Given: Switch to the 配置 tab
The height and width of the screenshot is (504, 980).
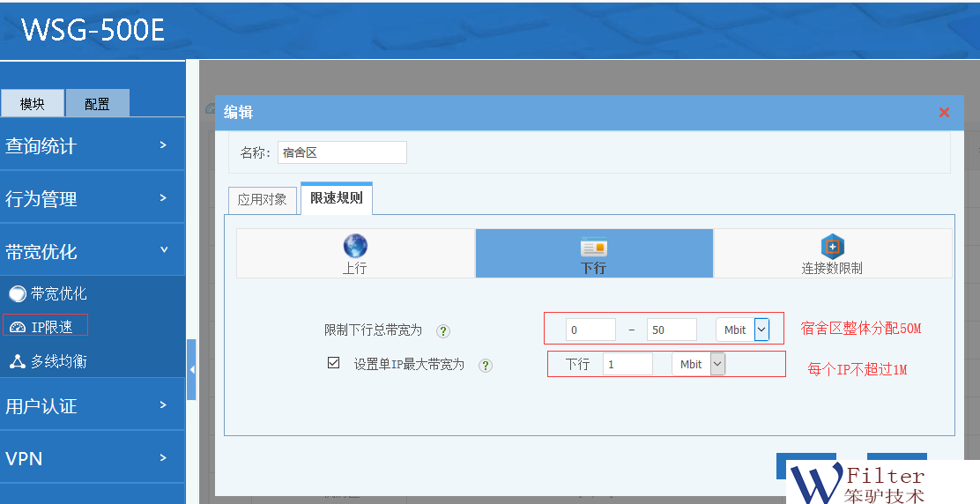Looking at the screenshot, I should (x=97, y=104).
